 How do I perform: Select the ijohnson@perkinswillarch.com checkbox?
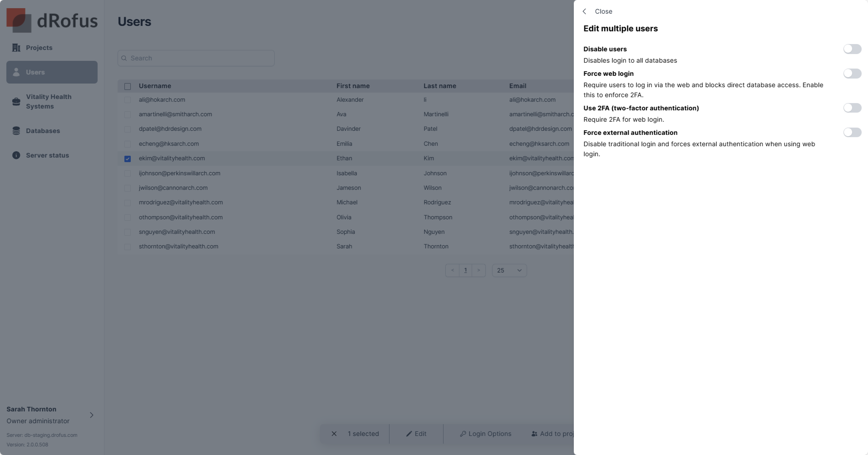point(127,173)
